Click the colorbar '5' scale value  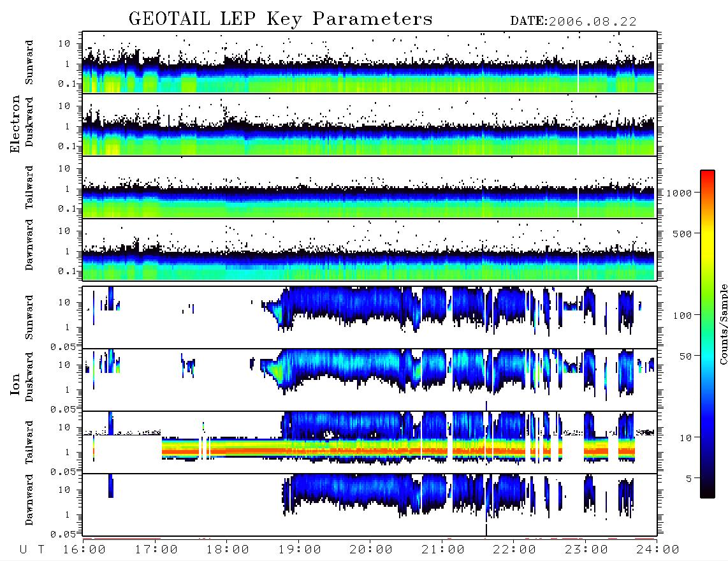coord(689,479)
